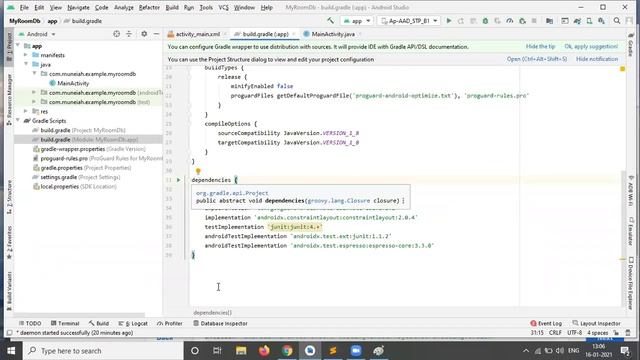The image size is (640, 360).
Task: Click the run gutter arrow beside dependencies
Action: (178, 180)
